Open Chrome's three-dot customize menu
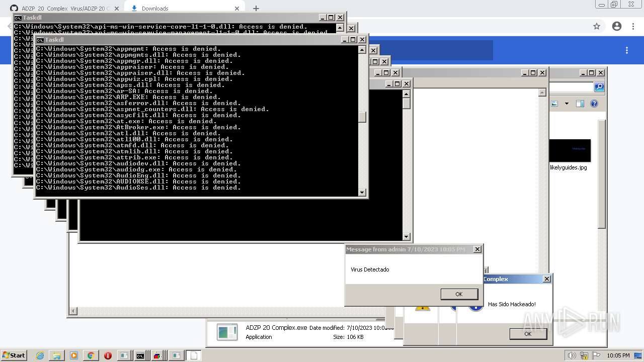Screen dimensions: 644x362 634,26
